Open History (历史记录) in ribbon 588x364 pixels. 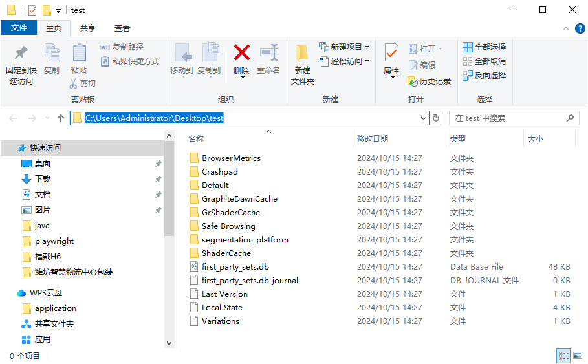point(430,81)
